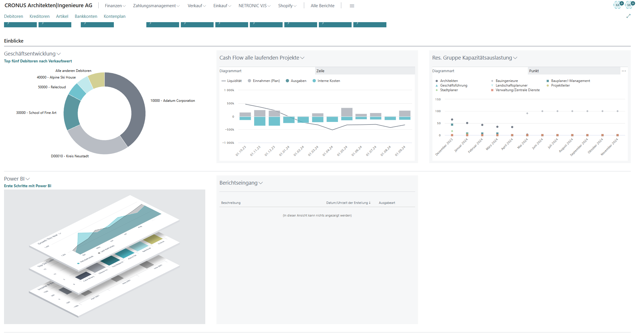Click the 'In dieser Ansicht kann nichts angezeigt werden' message
Image resolution: width=644 pixels, height=333 pixels.
pyautogui.click(x=317, y=215)
